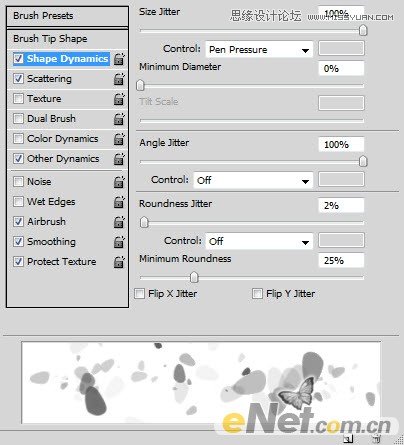Viewport: 404px width, 445px height.
Task: Click the Size Jitter slider handle
Action: click(x=363, y=30)
